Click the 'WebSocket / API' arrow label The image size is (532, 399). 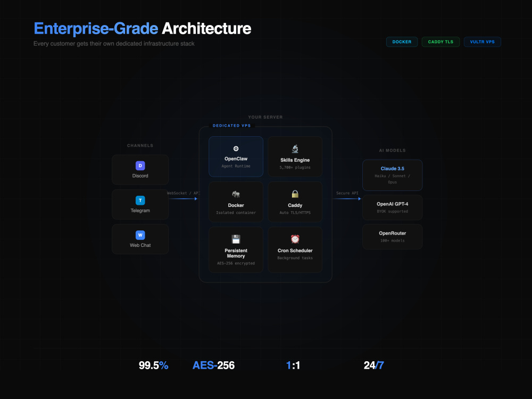point(184,193)
